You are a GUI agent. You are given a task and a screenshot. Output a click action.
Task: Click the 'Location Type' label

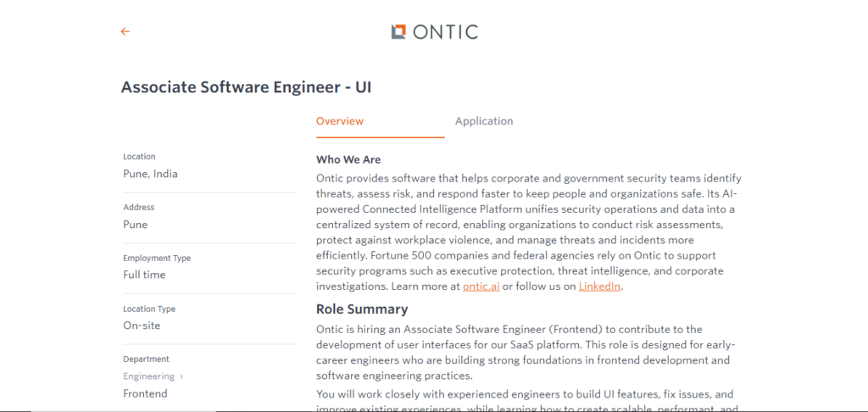pyautogui.click(x=149, y=309)
